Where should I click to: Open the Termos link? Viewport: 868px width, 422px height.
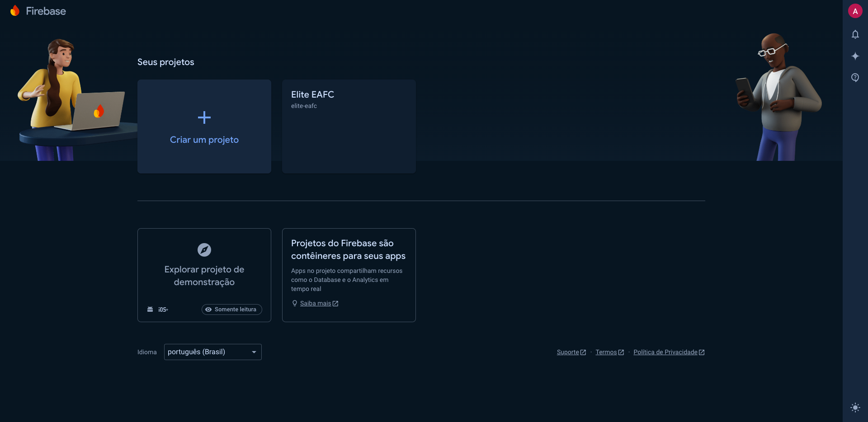tap(606, 352)
